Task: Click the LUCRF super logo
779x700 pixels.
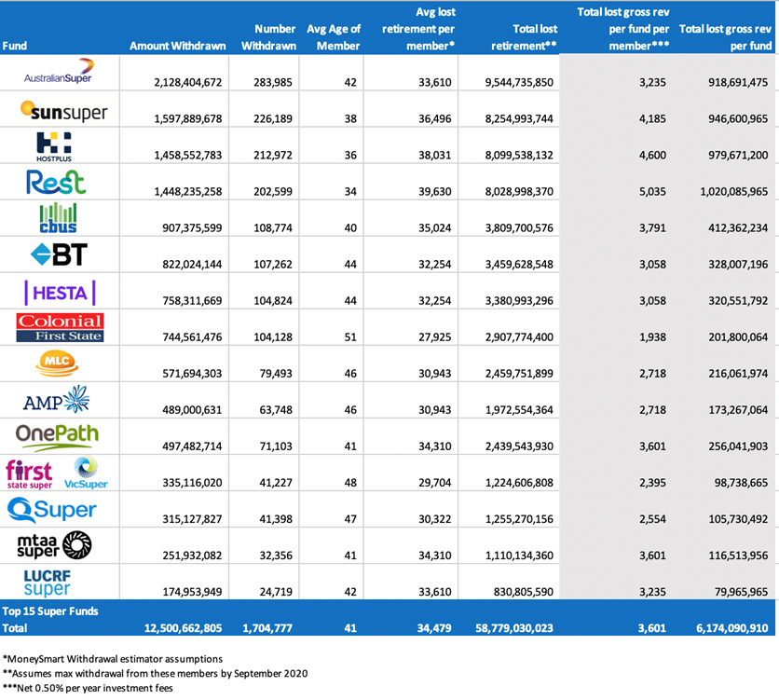Action: click(x=48, y=583)
